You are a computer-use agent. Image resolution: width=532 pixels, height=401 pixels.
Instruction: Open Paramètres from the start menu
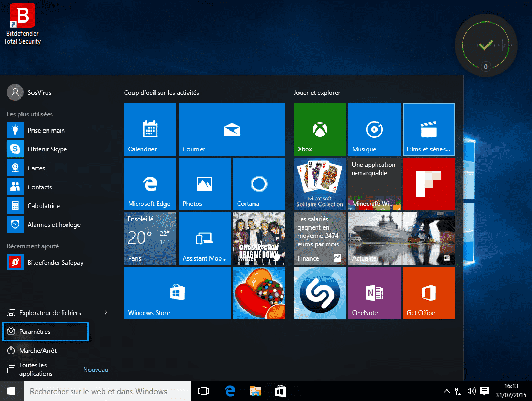pyautogui.click(x=46, y=332)
